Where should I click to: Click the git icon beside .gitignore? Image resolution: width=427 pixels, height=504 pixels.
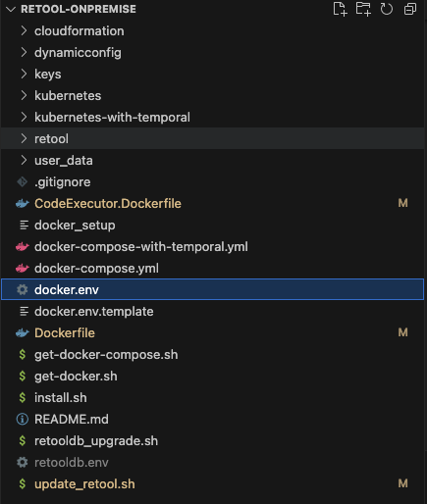23,182
